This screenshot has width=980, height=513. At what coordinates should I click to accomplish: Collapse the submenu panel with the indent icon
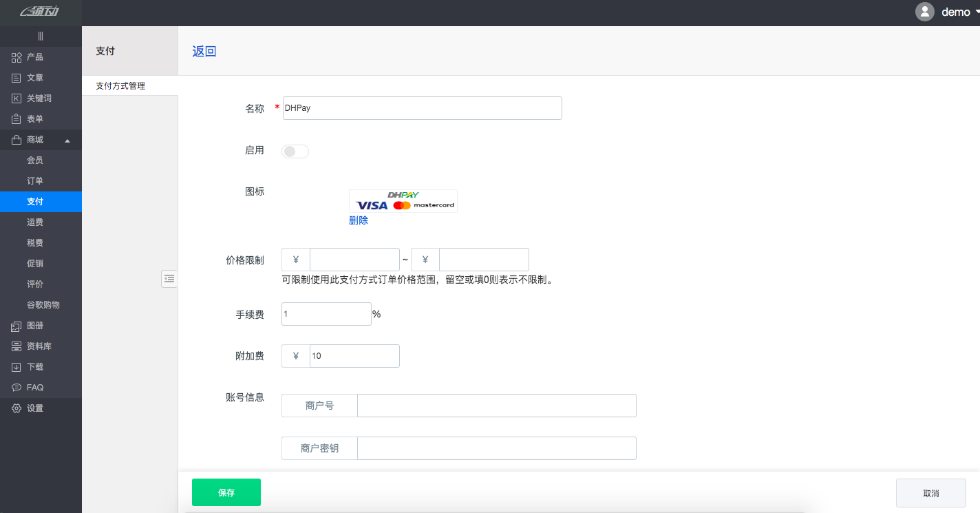pyautogui.click(x=169, y=279)
